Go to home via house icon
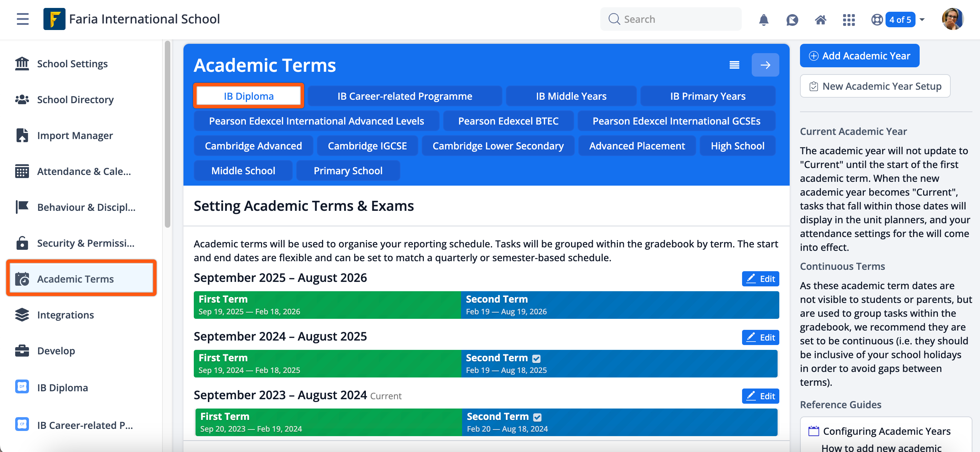 tap(820, 19)
